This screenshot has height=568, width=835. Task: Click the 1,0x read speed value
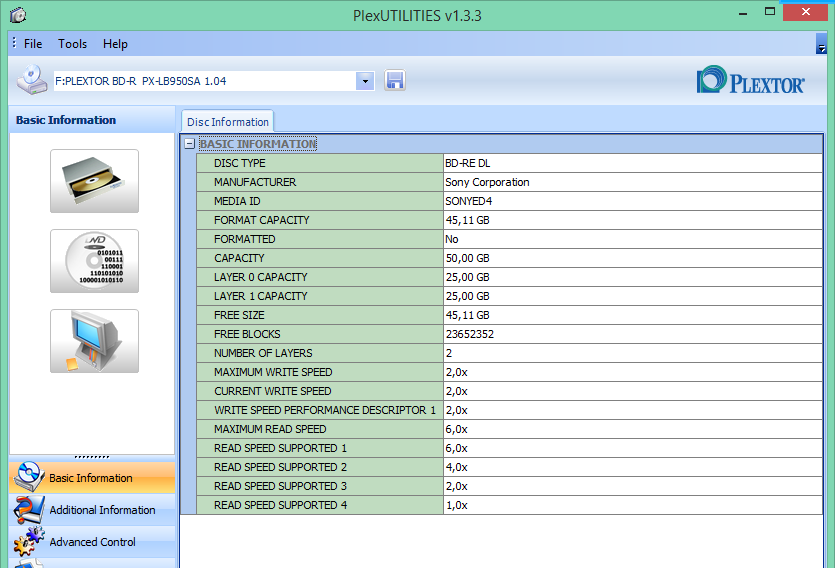click(456, 505)
